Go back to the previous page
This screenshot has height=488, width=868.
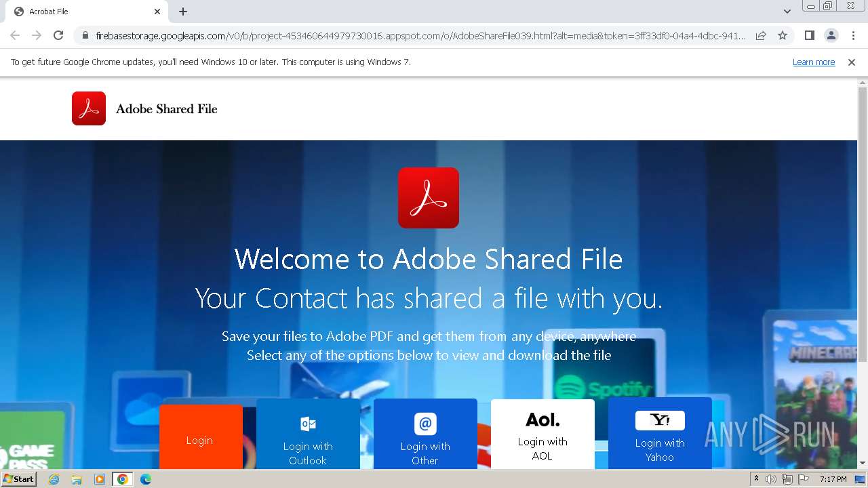[15, 35]
